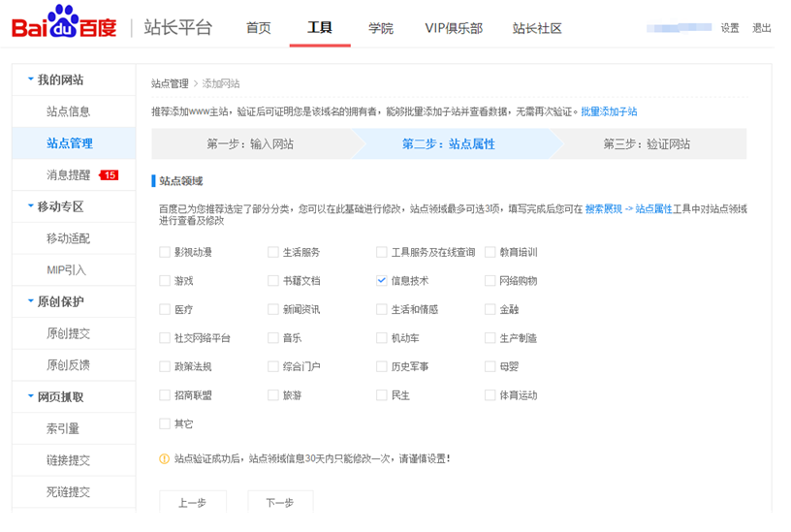Click the 上一步 button
The height and width of the screenshot is (532, 791).
(192, 502)
